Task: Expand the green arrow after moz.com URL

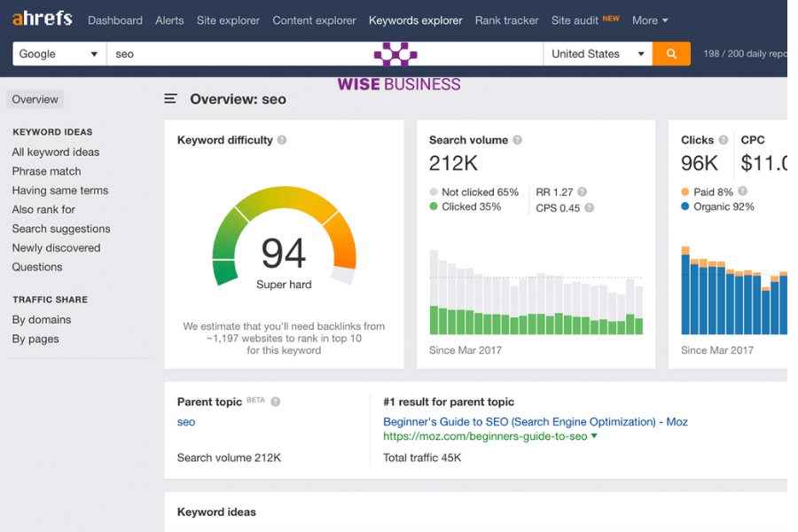Action: (x=594, y=435)
